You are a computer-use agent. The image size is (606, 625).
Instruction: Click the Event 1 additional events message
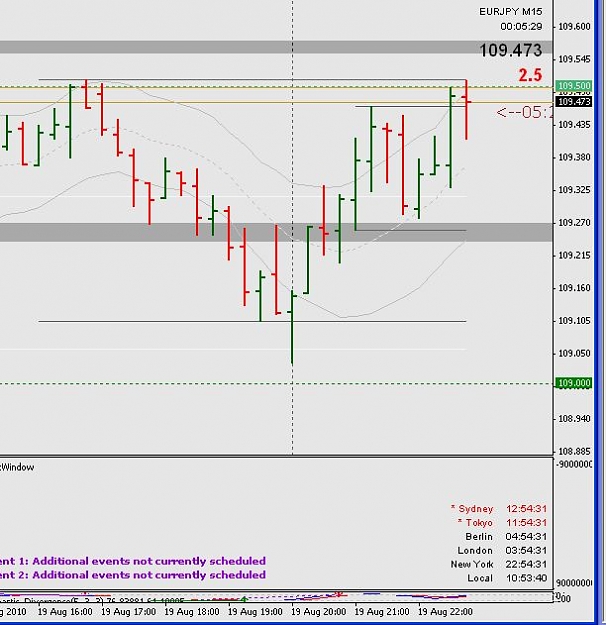pos(133,561)
